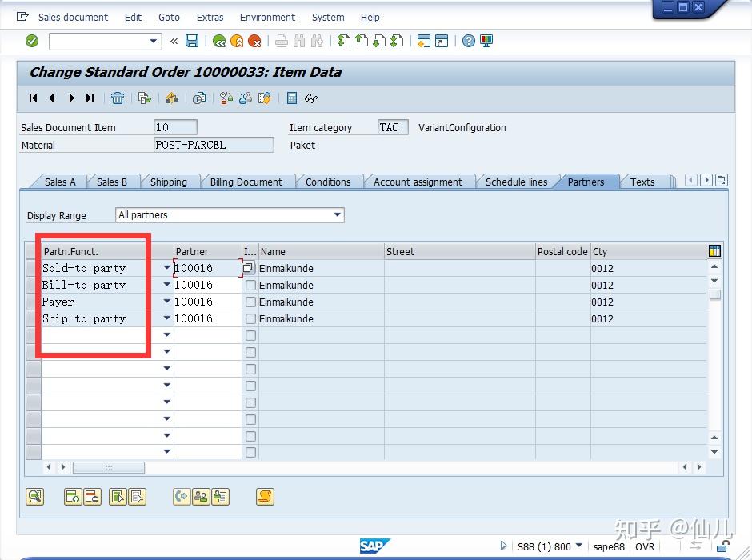The height and width of the screenshot is (560, 752).
Task: Open the Environment menu
Action: 267,18
